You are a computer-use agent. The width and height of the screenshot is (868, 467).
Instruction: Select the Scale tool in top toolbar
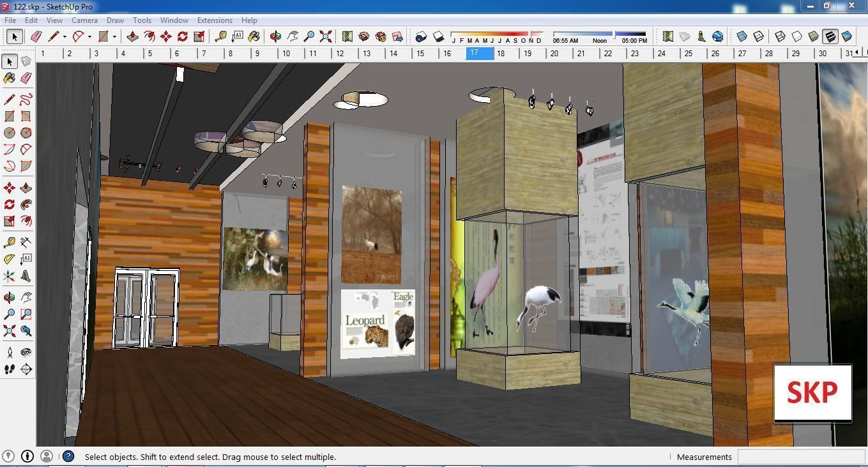pyautogui.click(x=199, y=36)
